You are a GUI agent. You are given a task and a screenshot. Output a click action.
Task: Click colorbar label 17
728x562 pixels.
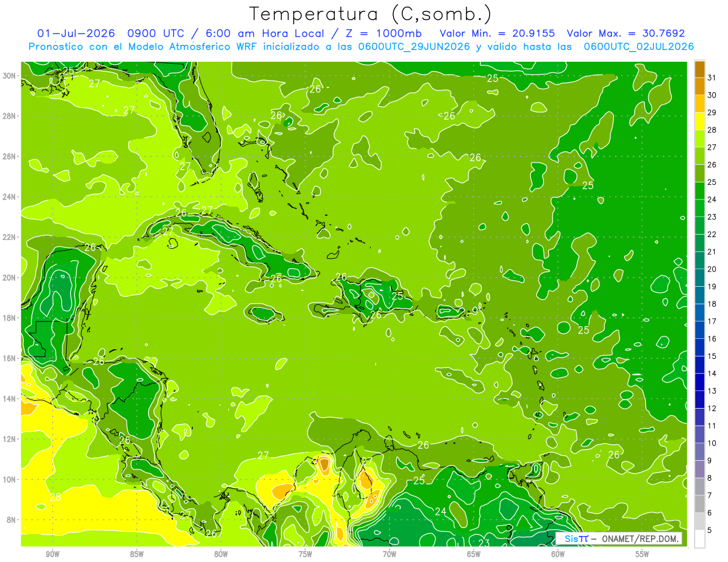pos(712,321)
